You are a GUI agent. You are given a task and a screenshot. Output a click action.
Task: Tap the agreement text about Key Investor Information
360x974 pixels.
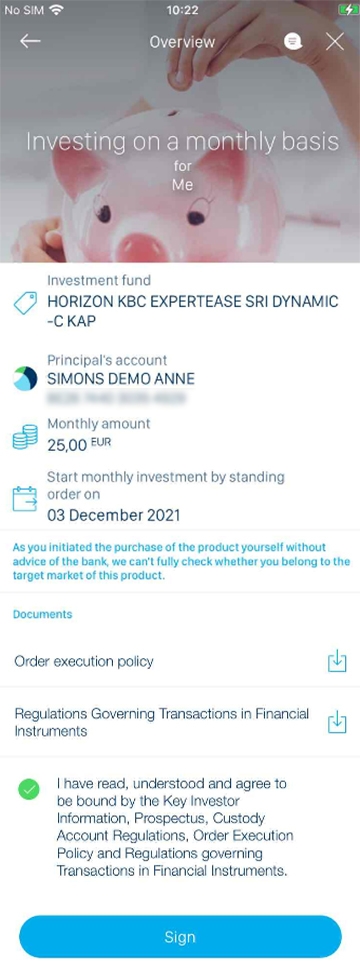[x=175, y=827]
